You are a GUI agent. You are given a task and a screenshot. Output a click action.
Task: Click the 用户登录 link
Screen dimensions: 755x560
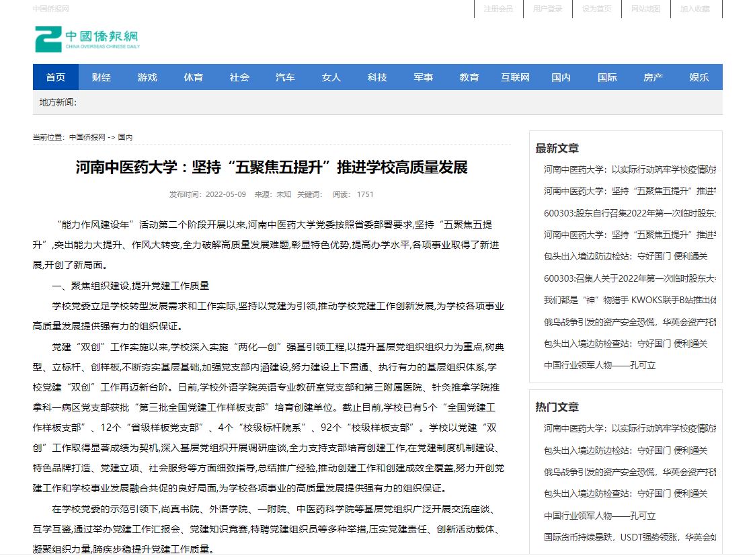[547, 9]
